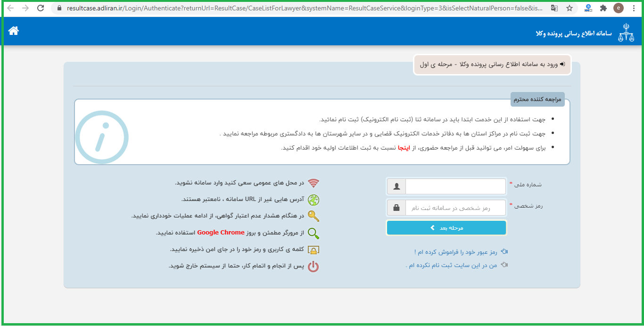Screen dimensions: 644x326
Task: Bookmark this page with the star
Action: click(x=570, y=8)
